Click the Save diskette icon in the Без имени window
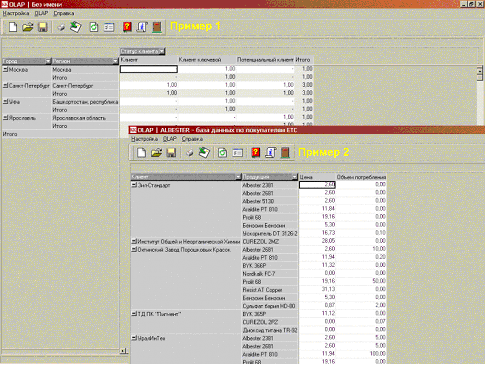486x365 pixels. coord(43,27)
